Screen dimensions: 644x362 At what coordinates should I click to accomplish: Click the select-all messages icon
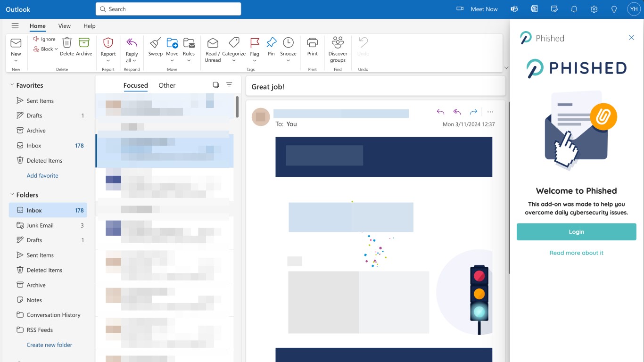(x=216, y=85)
